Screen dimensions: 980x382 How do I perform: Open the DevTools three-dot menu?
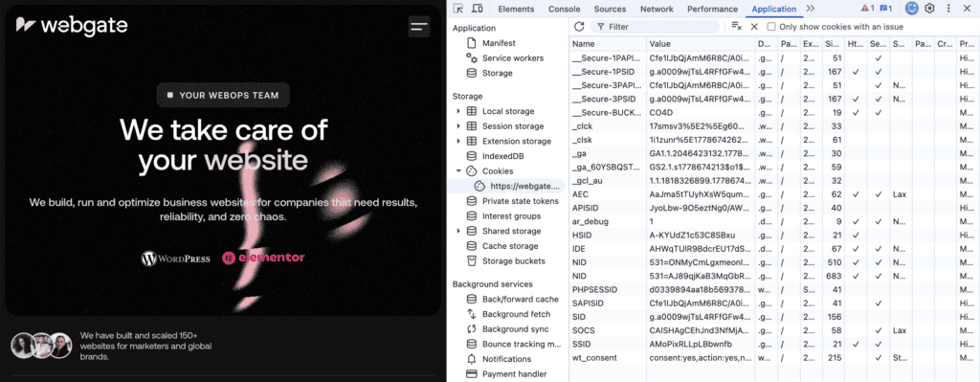pyautogui.click(x=948, y=9)
